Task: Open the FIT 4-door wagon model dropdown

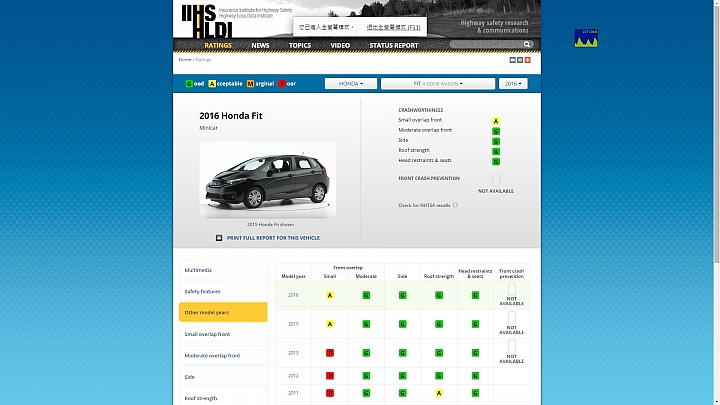Action: click(438, 84)
